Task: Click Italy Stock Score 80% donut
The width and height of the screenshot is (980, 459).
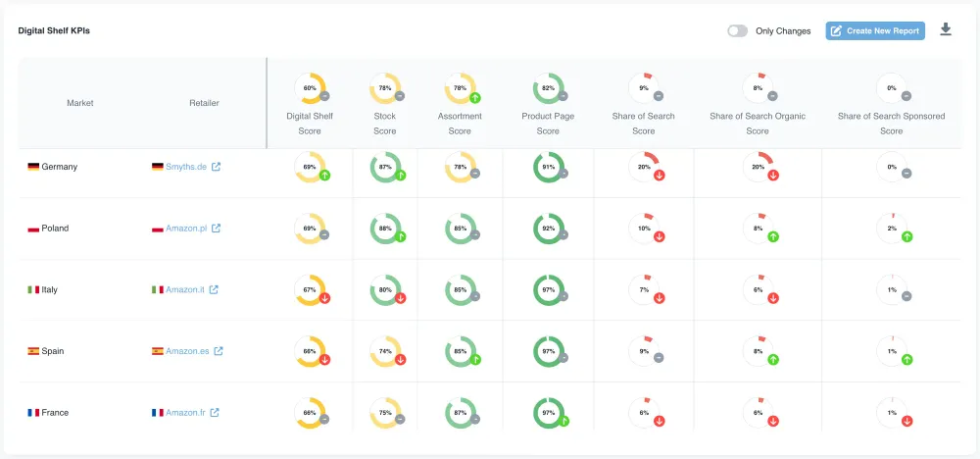Action: (385, 290)
